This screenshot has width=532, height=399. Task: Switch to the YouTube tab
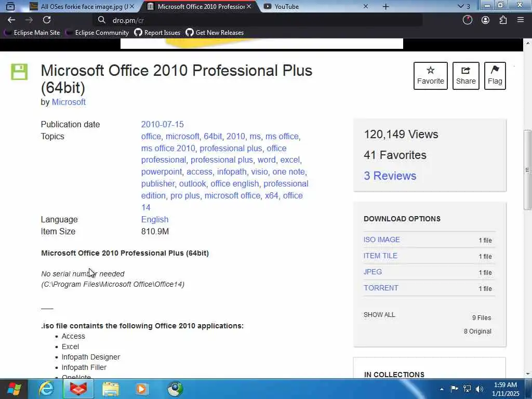pyautogui.click(x=316, y=6)
